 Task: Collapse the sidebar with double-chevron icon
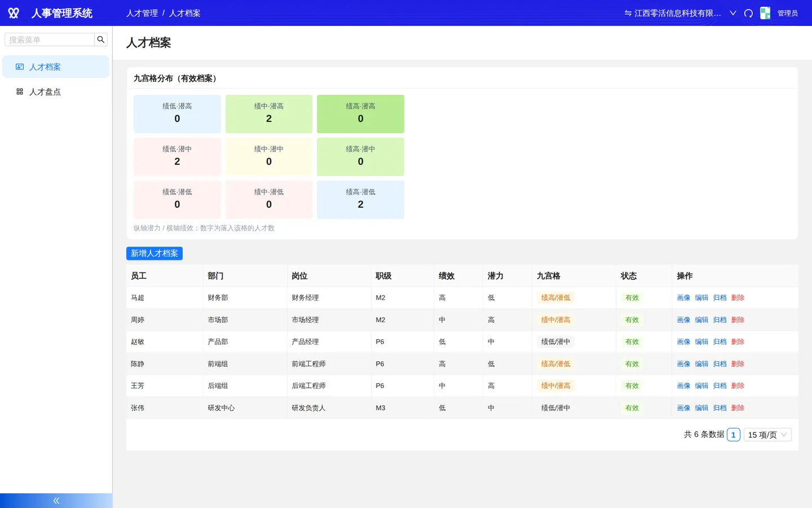[x=56, y=501]
